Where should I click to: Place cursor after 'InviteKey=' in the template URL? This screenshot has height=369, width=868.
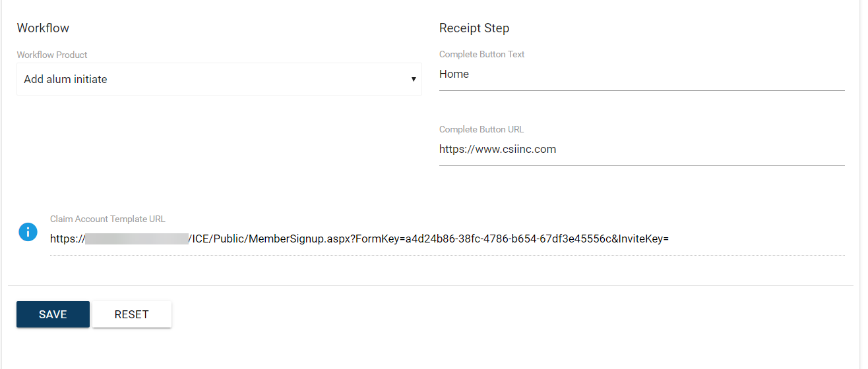pyautogui.click(x=670, y=239)
